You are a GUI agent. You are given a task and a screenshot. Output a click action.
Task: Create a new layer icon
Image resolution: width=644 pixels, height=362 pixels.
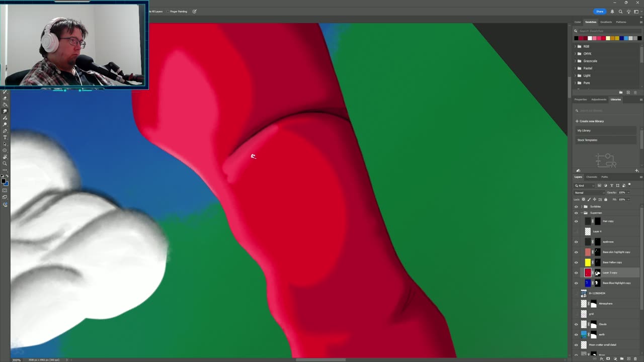(x=628, y=358)
